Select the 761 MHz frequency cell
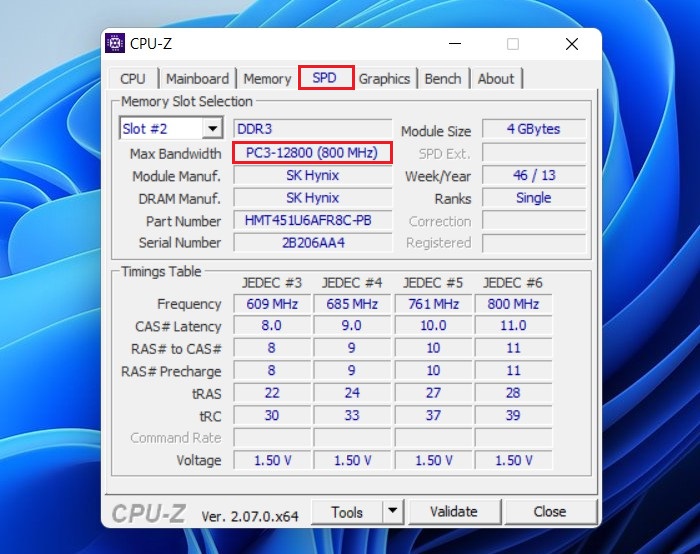The image size is (700, 554). (x=433, y=304)
